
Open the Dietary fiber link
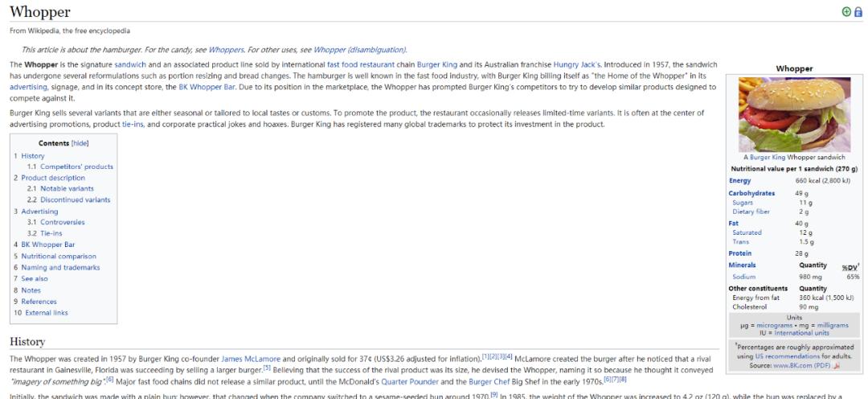[751, 212]
